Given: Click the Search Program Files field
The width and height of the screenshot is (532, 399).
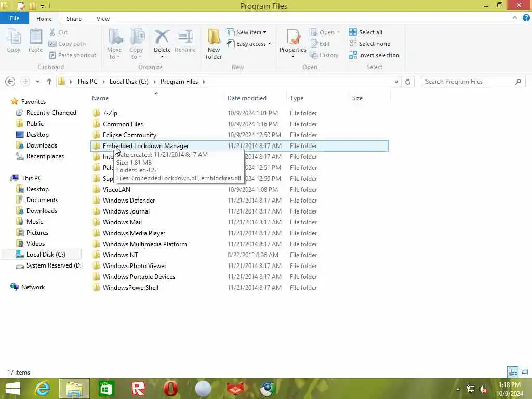Looking at the screenshot, I should (473, 82).
